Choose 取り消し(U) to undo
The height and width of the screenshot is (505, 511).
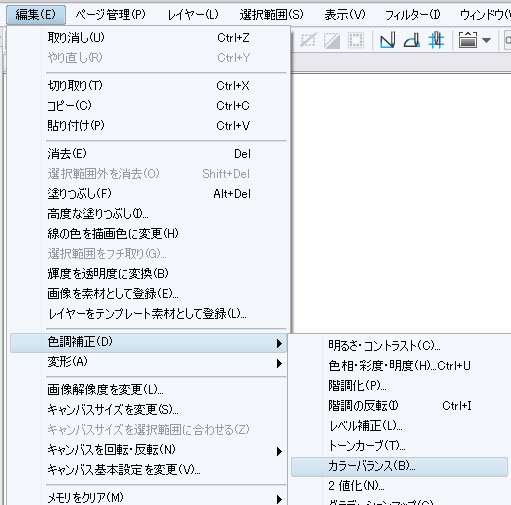(x=148, y=37)
